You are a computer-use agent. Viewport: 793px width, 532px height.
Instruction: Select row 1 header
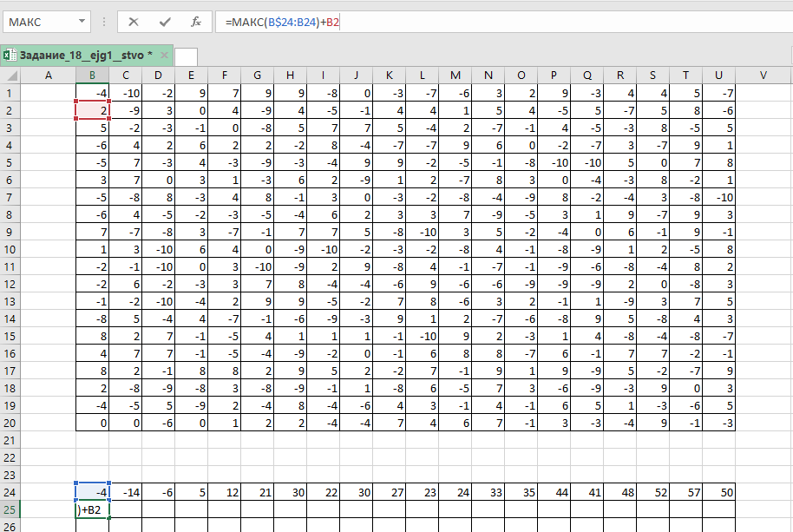(10, 93)
